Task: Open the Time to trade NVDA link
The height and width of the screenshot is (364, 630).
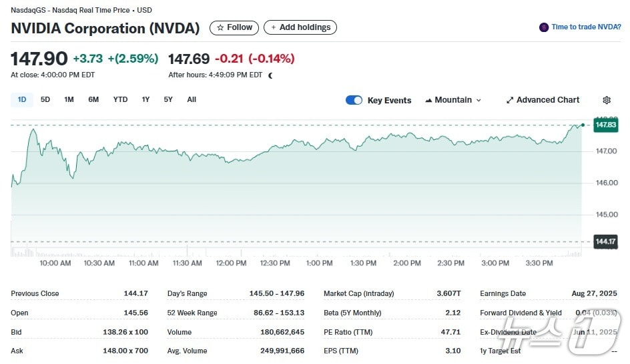Action: pos(586,27)
